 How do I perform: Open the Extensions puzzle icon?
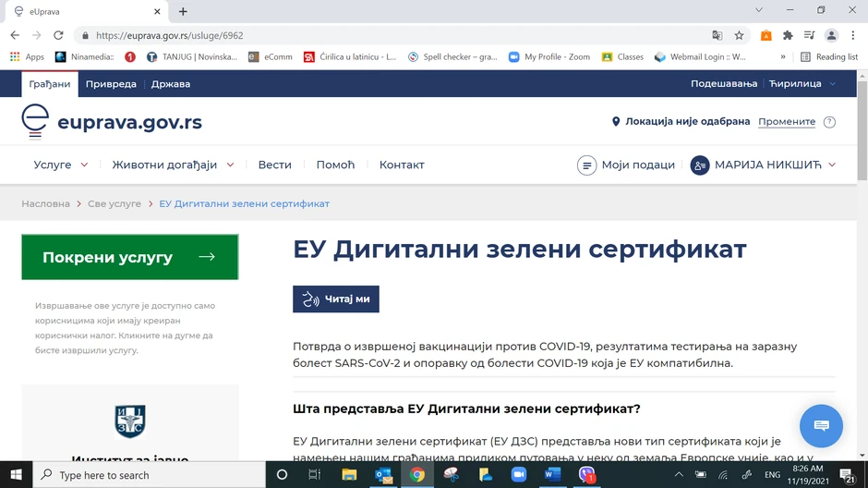tap(788, 35)
